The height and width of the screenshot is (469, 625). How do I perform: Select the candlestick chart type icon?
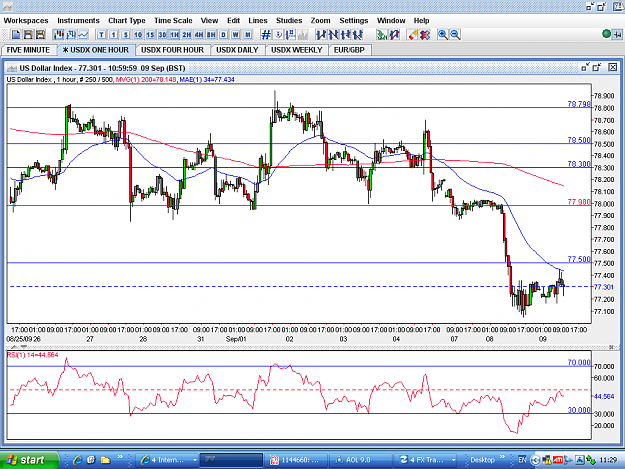[59, 35]
